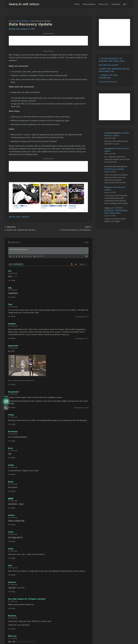
Task: Insert unordered list in comment editor
Action: point(25,256)
